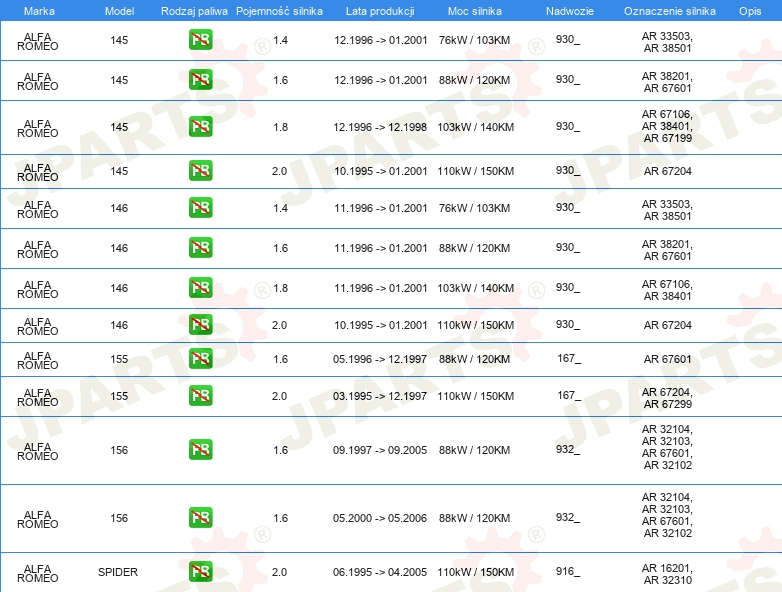Click the Rodzaj paliwa column header
Image resolution: width=782 pixels, height=592 pixels.
click(x=194, y=11)
